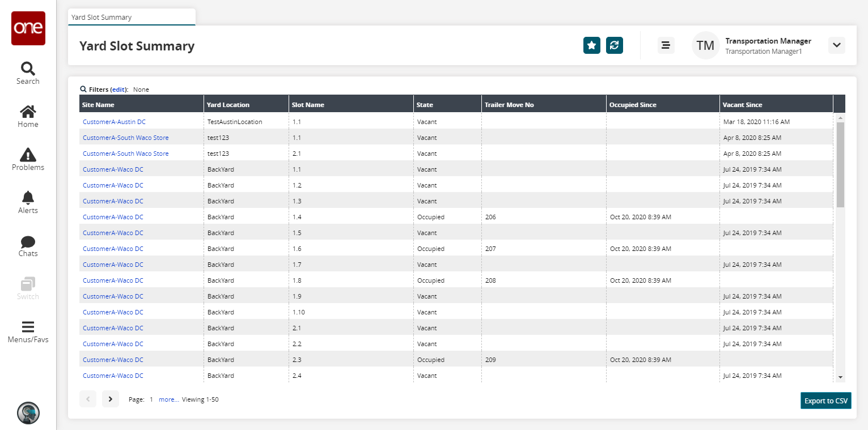Viewport: 868px width, 430px height.
Task: Open the header list menu icon
Action: tap(666, 45)
